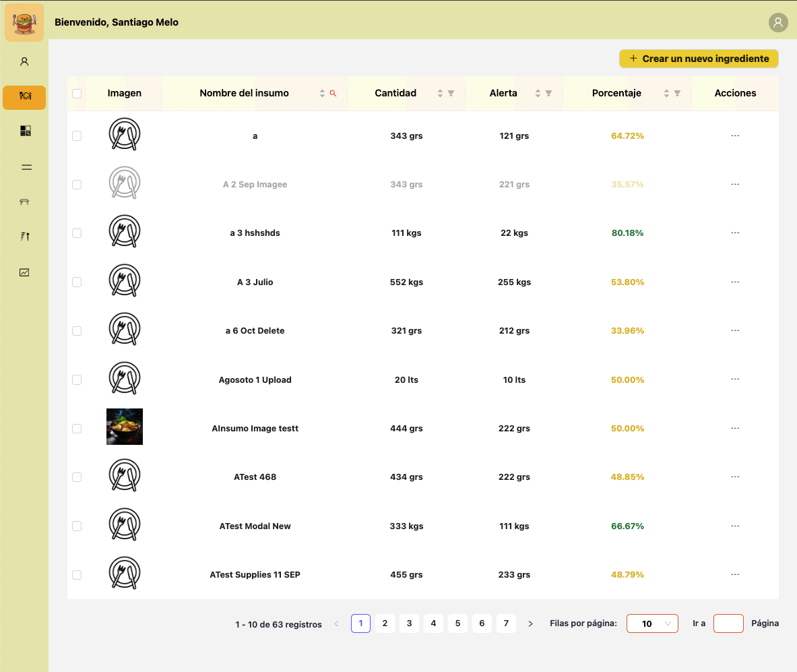Expand the actions ellipsis for ATest Modal New
This screenshot has width=797, height=672.
coord(735,526)
